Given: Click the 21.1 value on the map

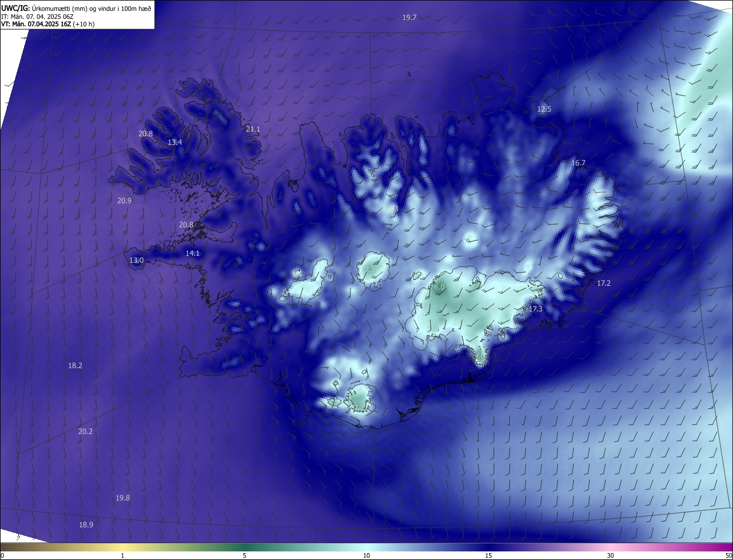Looking at the screenshot, I should tap(253, 129).
